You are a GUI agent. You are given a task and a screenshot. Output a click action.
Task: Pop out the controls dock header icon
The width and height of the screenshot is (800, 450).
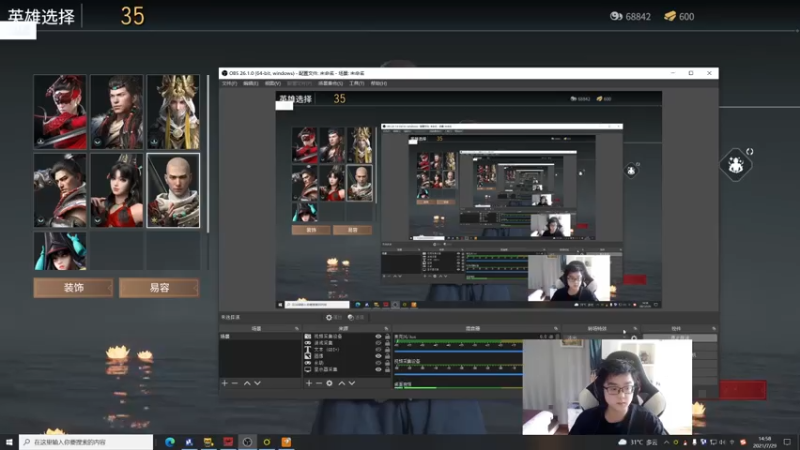[714, 329]
